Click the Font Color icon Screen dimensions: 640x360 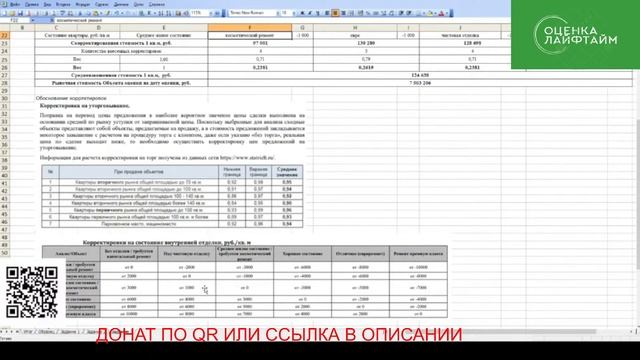441,13
